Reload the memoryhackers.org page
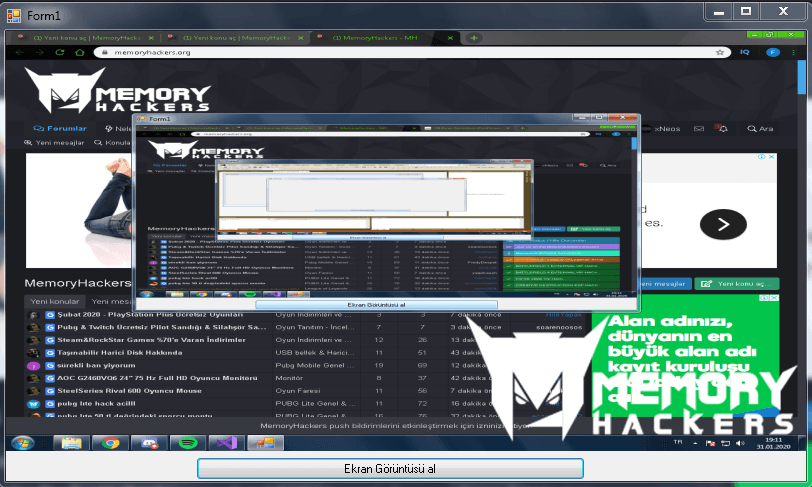 (x=60, y=52)
